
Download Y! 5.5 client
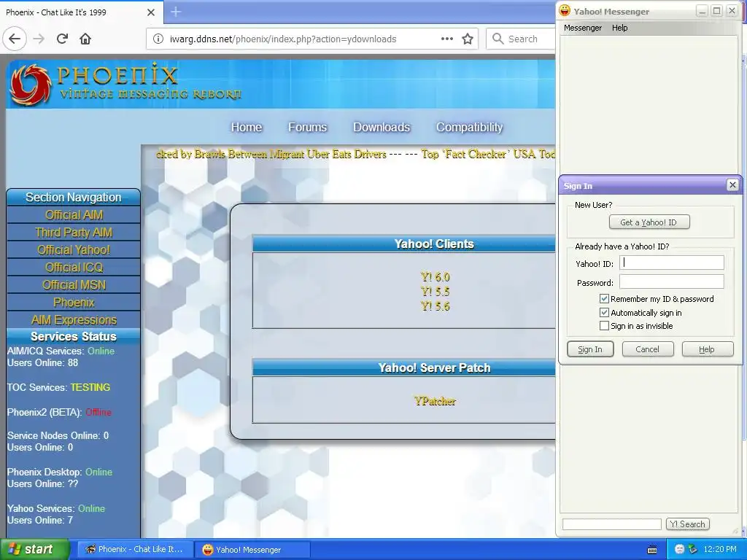[435, 292]
